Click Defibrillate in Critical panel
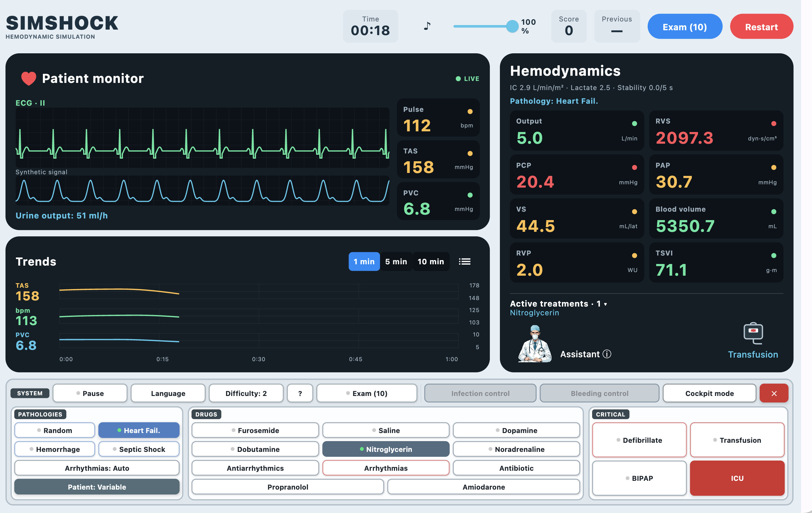The image size is (812, 513). [x=639, y=440]
